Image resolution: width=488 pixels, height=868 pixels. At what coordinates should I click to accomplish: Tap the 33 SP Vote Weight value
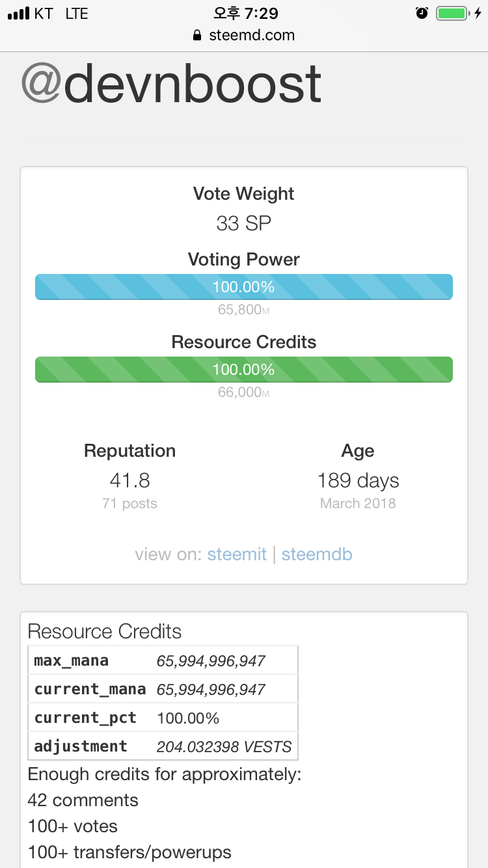[x=244, y=224]
